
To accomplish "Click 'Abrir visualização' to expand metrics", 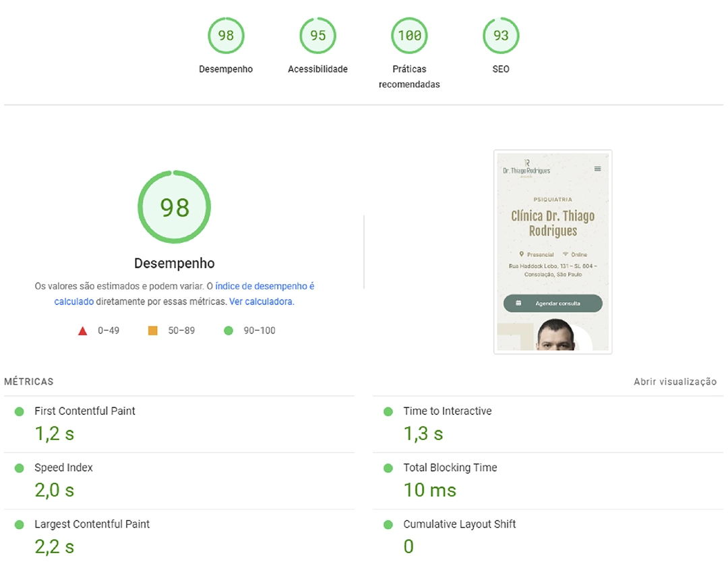I will click(x=675, y=382).
